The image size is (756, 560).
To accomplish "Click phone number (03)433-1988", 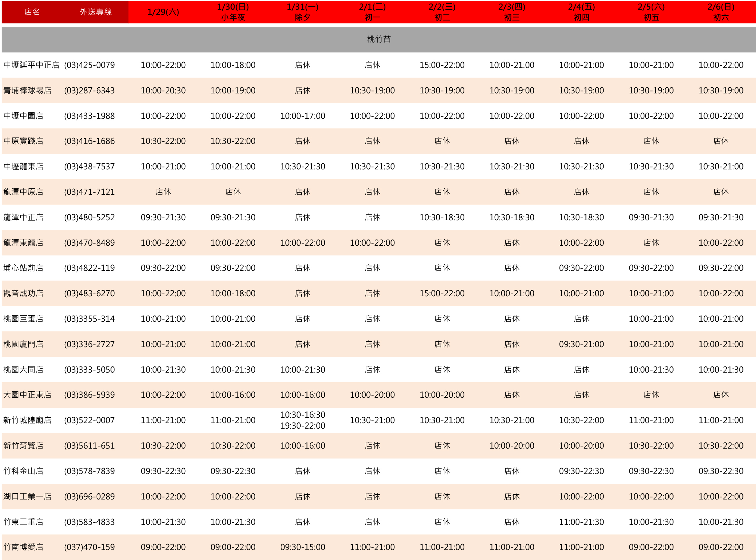I will (90, 116).
